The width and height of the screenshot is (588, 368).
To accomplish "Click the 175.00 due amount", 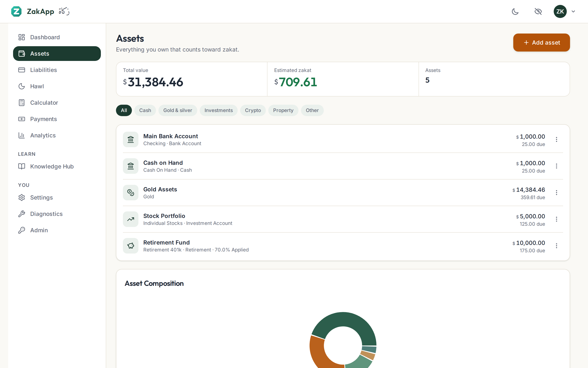I will click(532, 250).
